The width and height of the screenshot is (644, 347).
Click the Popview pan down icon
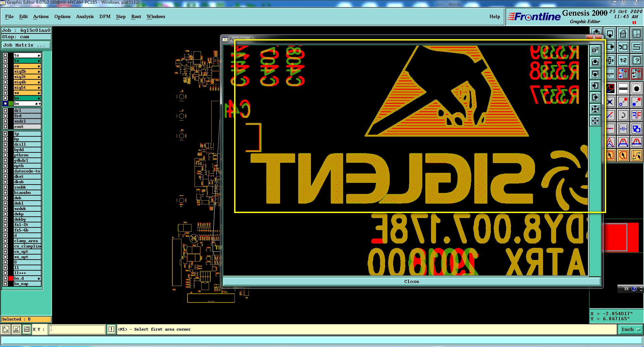(x=595, y=74)
